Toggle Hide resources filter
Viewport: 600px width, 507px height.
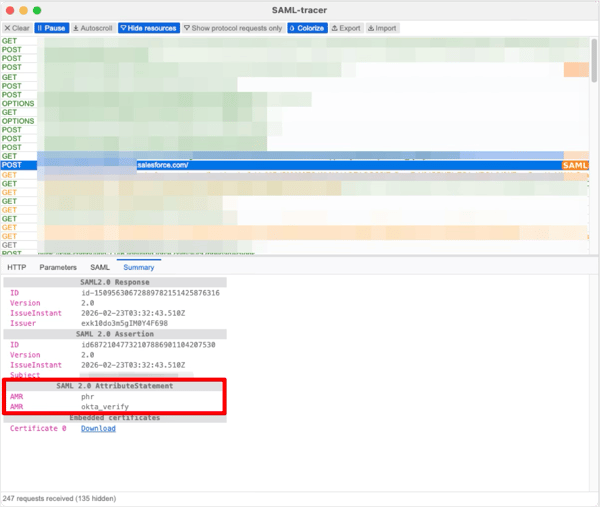(x=149, y=28)
